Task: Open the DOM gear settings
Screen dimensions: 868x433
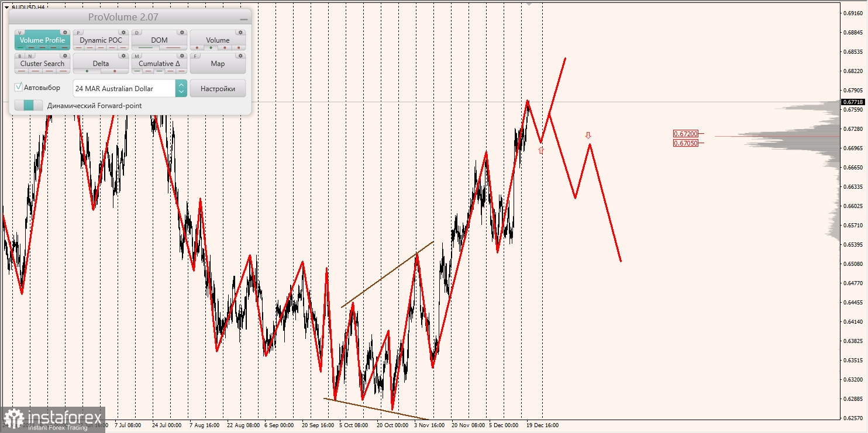Action: [x=182, y=32]
